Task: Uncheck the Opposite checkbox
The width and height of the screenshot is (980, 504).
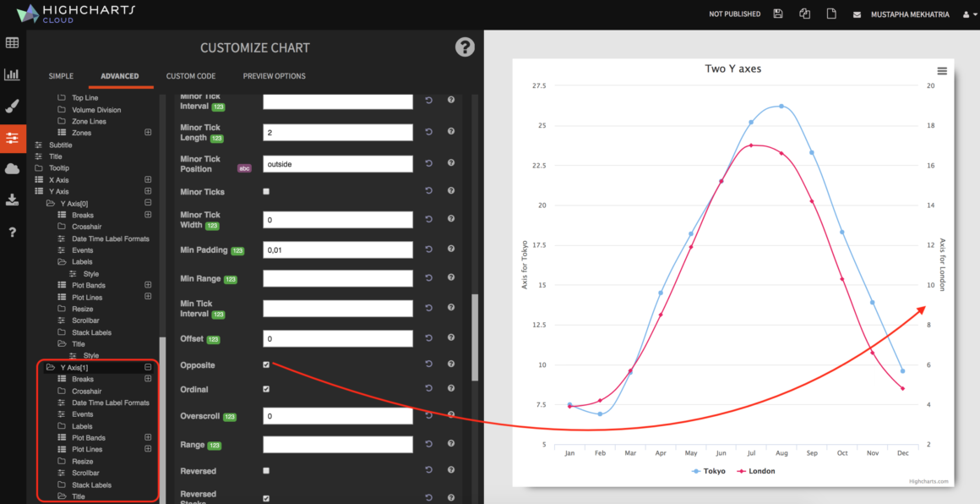Action: pos(266,365)
